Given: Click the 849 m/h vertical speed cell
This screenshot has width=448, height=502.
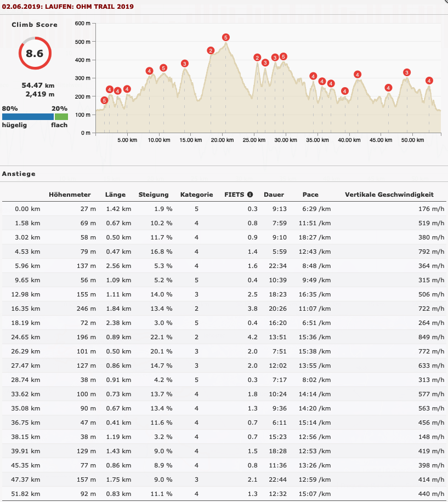Looking at the screenshot, I should tap(431, 337).
